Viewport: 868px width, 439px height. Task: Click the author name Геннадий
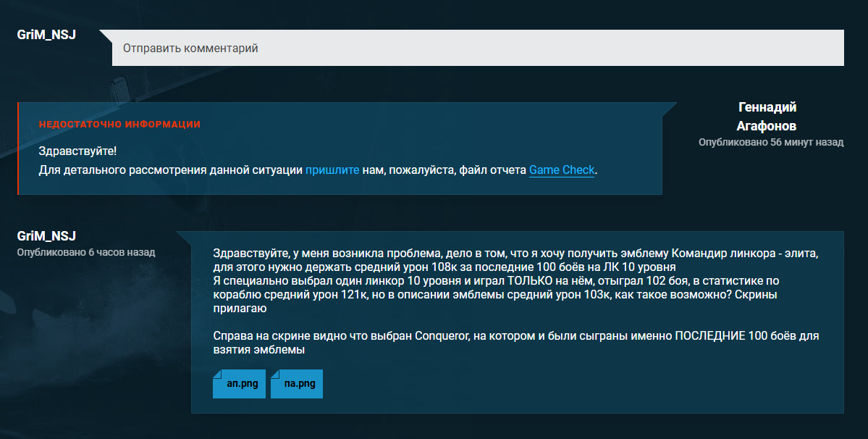click(x=767, y=107)
